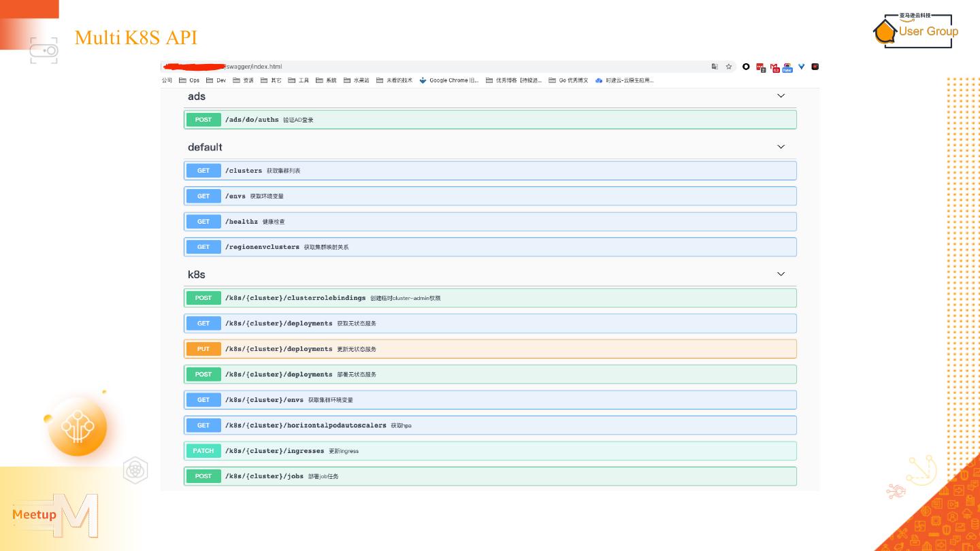Click the blue V extension icon
The width and height of the screenshot is (980, 551).
point(802,67)
